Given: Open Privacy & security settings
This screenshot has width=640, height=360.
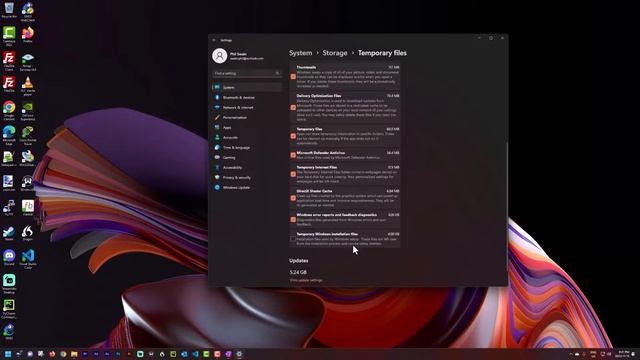Looking at the screenshot, I should [247, 178].
